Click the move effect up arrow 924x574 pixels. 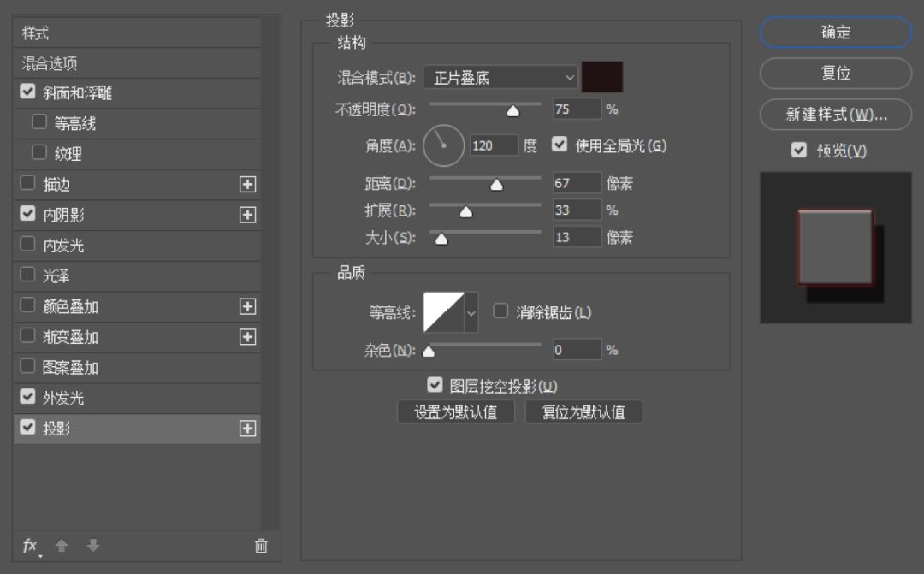[x=62, y=546]
